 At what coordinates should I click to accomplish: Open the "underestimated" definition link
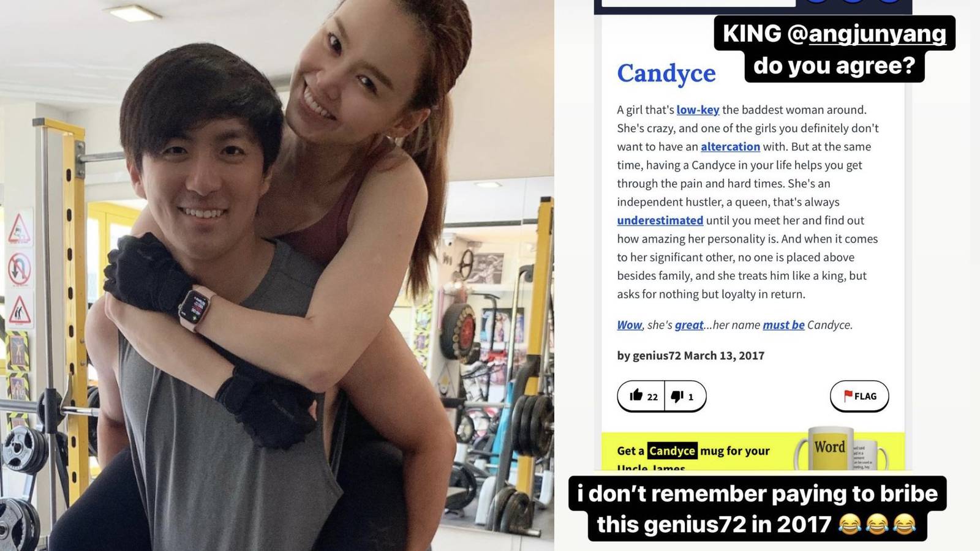[x=660, y=220]
